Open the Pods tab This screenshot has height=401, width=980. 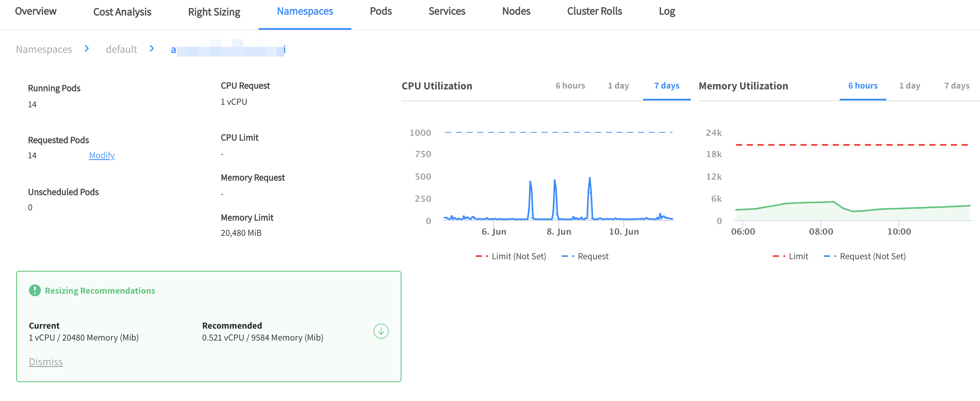point(381,11)
